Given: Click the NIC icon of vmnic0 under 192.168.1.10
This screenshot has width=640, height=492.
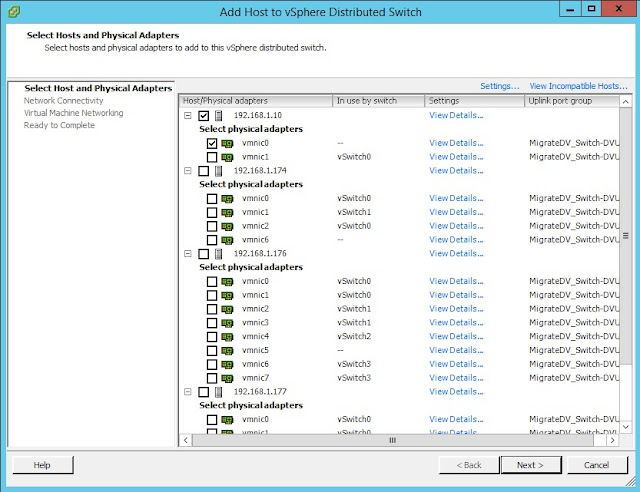Looking at the screenshot, I should (x=227, y=144).
